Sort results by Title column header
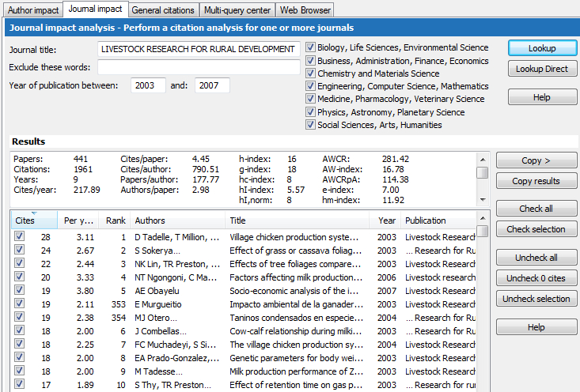 (297, 220)
